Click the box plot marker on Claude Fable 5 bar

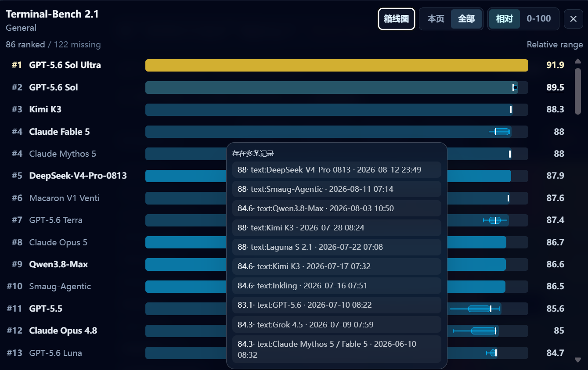click(x=499, y=132)
